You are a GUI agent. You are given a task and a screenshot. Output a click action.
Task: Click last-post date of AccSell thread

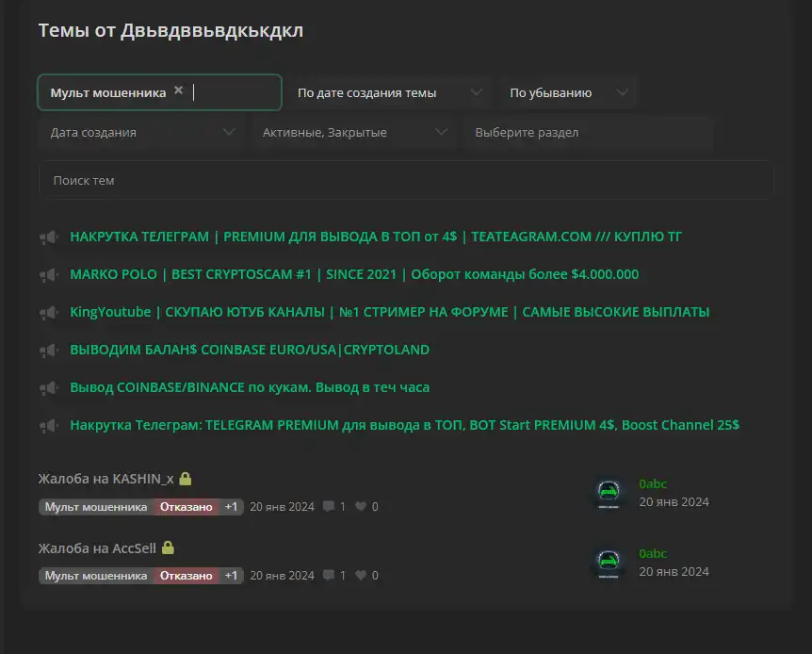pos(674,572)
